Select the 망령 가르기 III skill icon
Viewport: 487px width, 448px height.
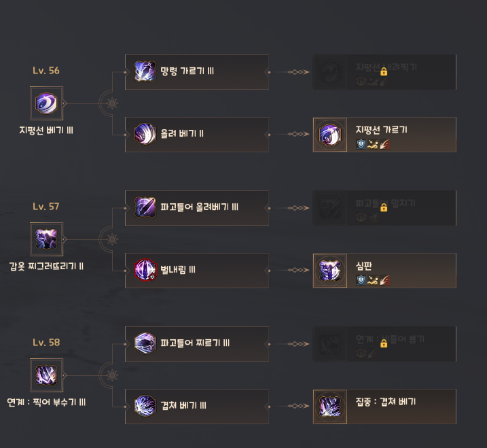point(145,71)
